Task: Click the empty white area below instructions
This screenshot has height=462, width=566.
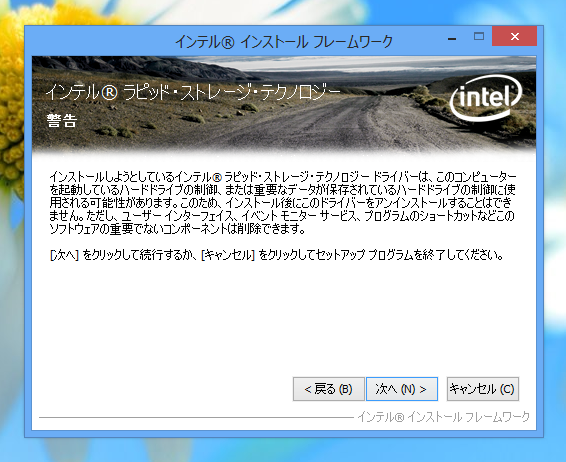Action: (284, 318)
